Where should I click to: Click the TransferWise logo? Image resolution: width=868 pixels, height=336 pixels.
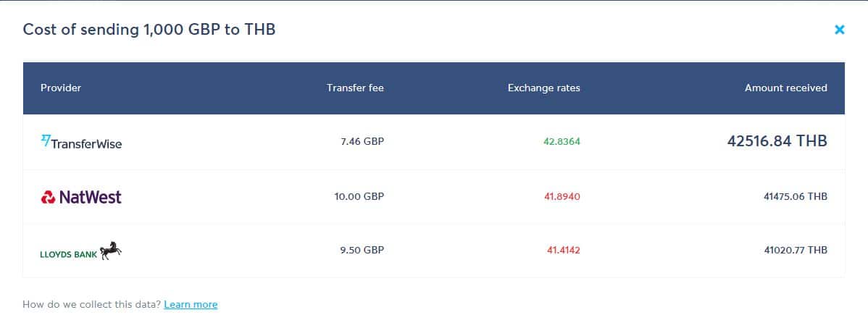click(81, 142)
